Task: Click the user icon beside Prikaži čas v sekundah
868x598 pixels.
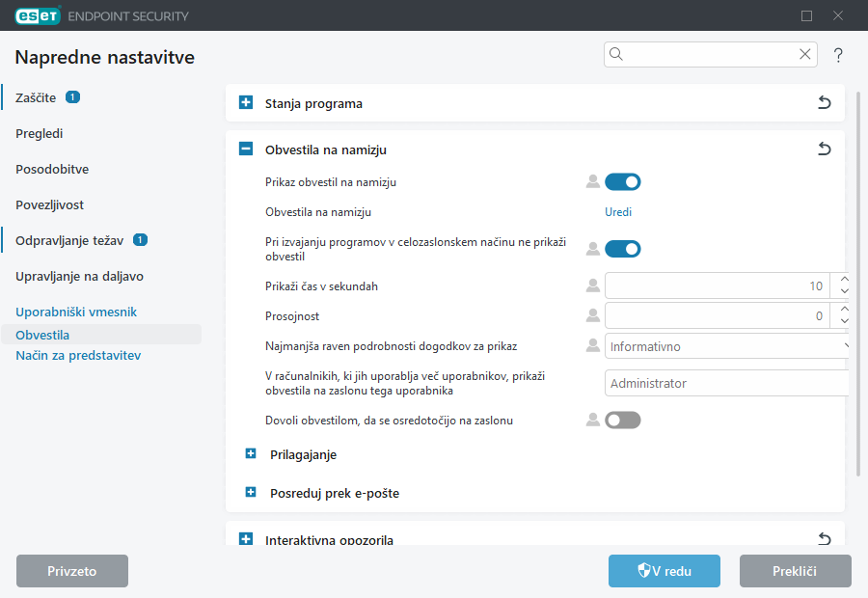Action: click(592, 285)
